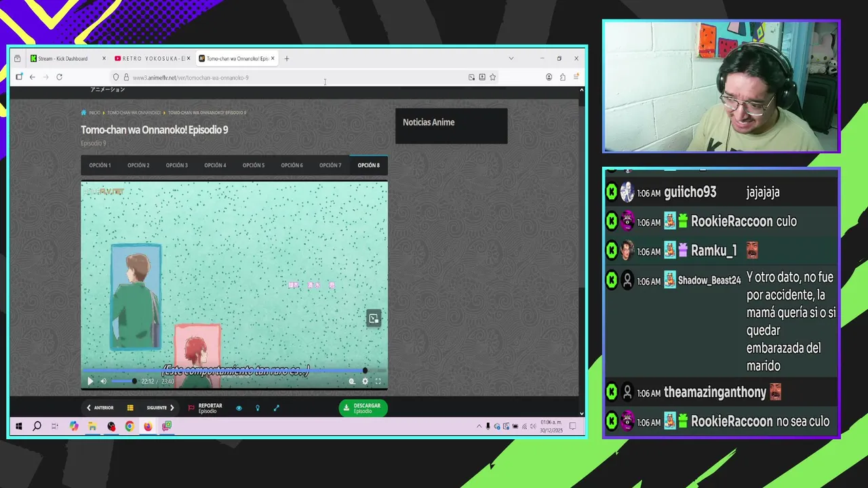Click chat username theamazinganthony
The width and height of the screenshot is (868, 488).
[715, 392]
